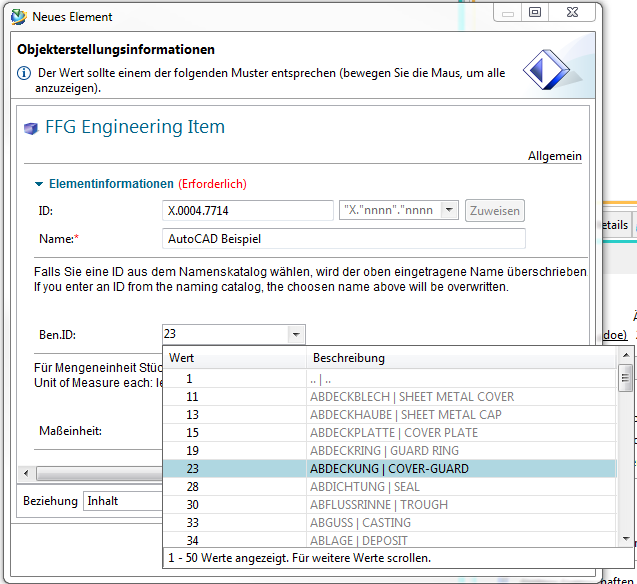Click the Allgemein section link
The image size is (637, 584).
554,156
